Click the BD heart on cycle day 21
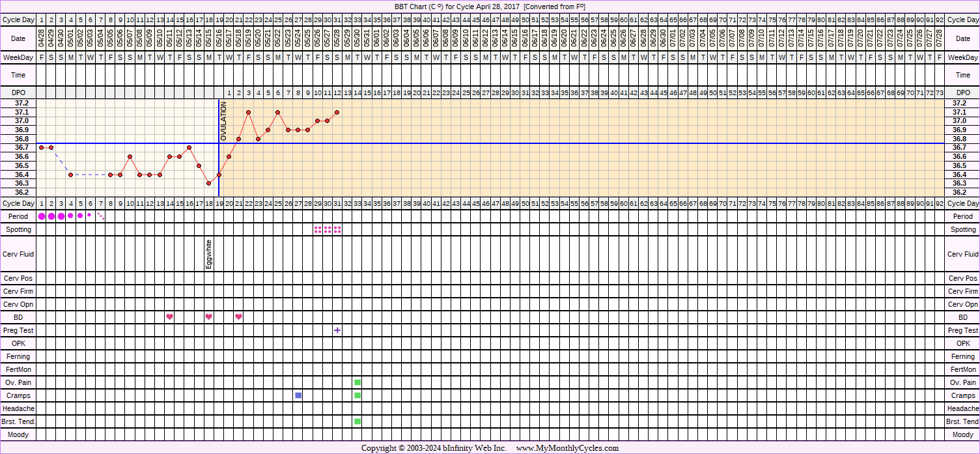This screenshot has width=980, height=454. tap(238, 317)
